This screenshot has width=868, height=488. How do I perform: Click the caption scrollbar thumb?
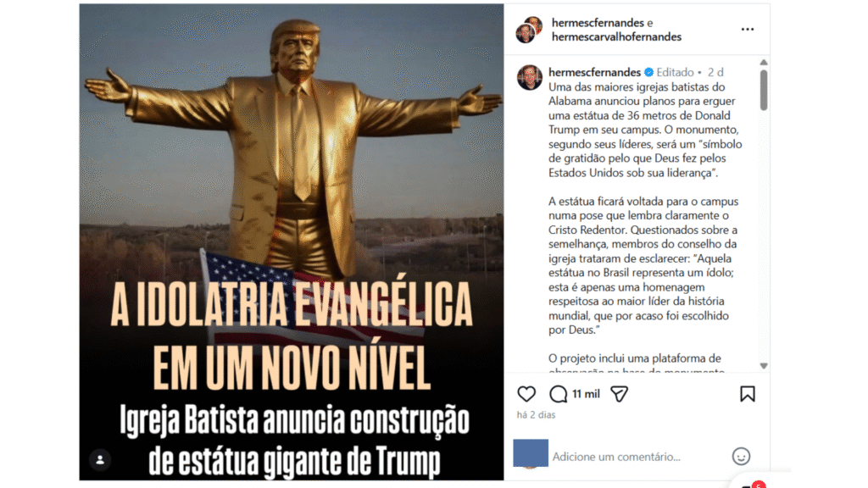coord(764,90)
